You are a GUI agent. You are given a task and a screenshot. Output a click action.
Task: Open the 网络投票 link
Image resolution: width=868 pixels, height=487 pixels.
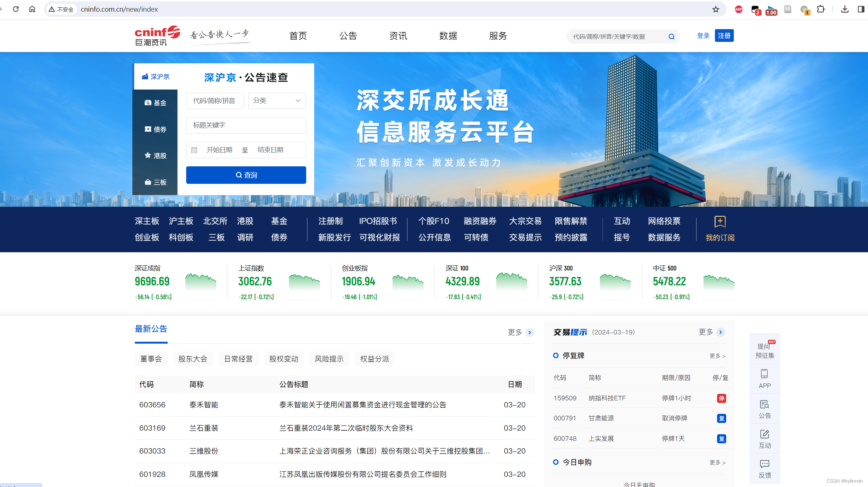coord(664,221)
